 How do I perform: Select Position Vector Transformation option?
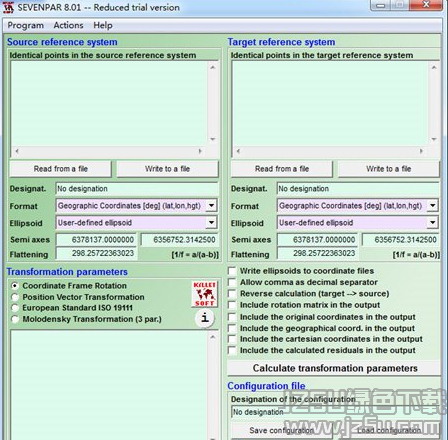tap(15, 297)
